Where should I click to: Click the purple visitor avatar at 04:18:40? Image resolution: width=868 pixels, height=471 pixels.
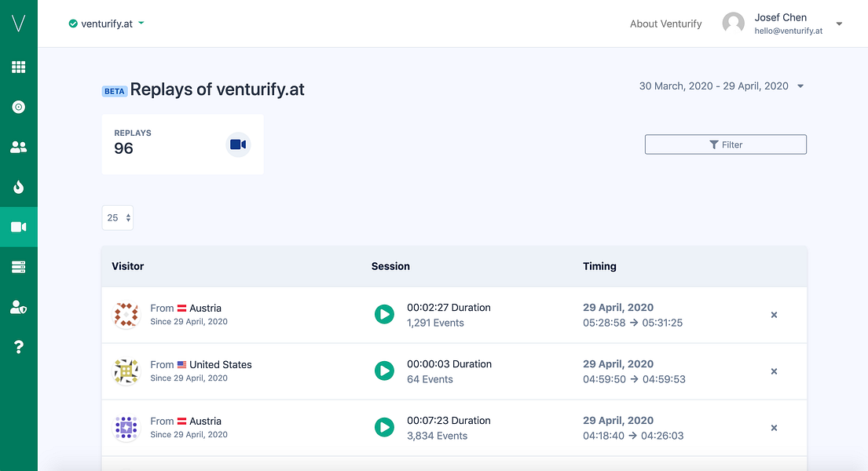(x=126, y=428)
